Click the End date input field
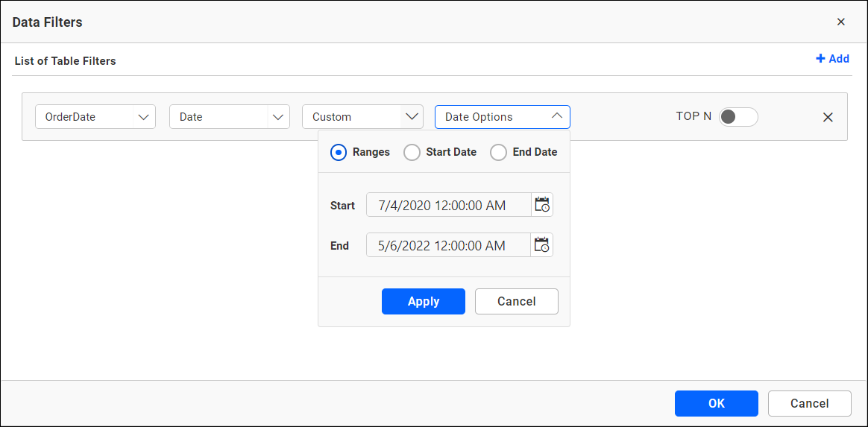Image resolution: width=868 pixels, height=427 pixels. pyautogui.click(x=449, y=245)
